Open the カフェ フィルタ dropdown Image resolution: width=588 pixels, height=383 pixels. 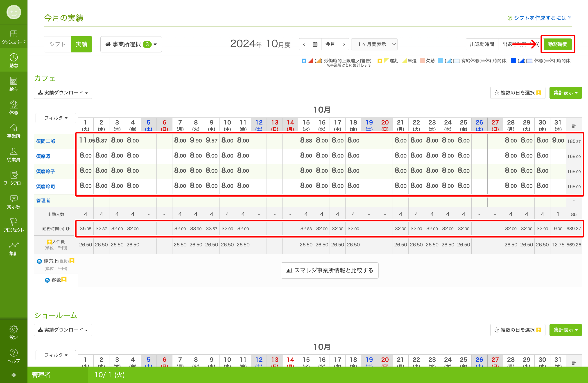56,118
